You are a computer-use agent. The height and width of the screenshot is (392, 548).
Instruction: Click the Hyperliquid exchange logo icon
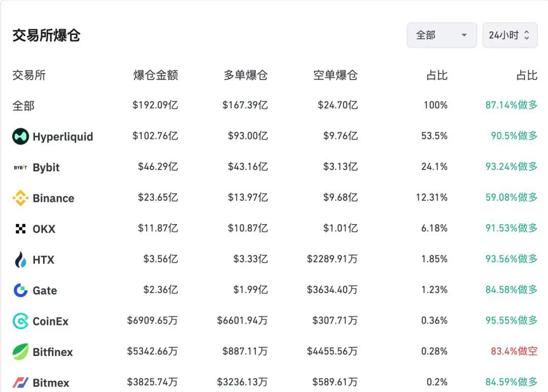[x=21, y=136]
